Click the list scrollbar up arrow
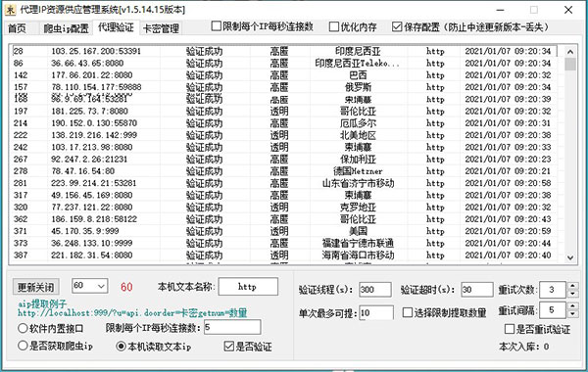The image size is (588, 372). [570, 52]
